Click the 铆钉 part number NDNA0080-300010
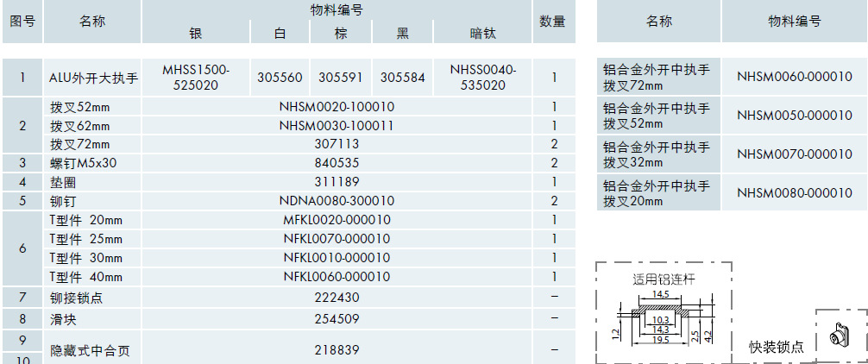The height and width of the screenshot is (364, 868). click(x=337, y=201)
